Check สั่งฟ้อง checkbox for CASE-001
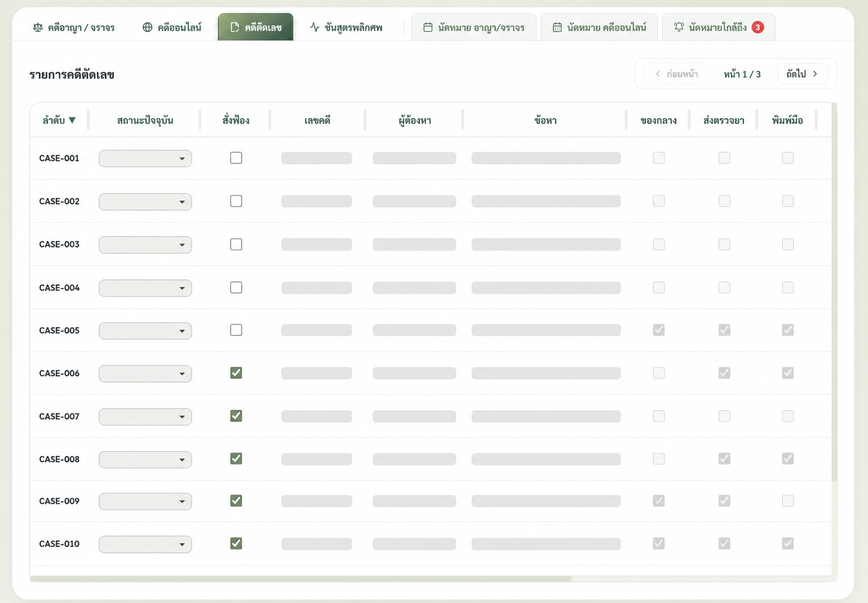Viewport: 868px width, 603px height. point(236,158)
